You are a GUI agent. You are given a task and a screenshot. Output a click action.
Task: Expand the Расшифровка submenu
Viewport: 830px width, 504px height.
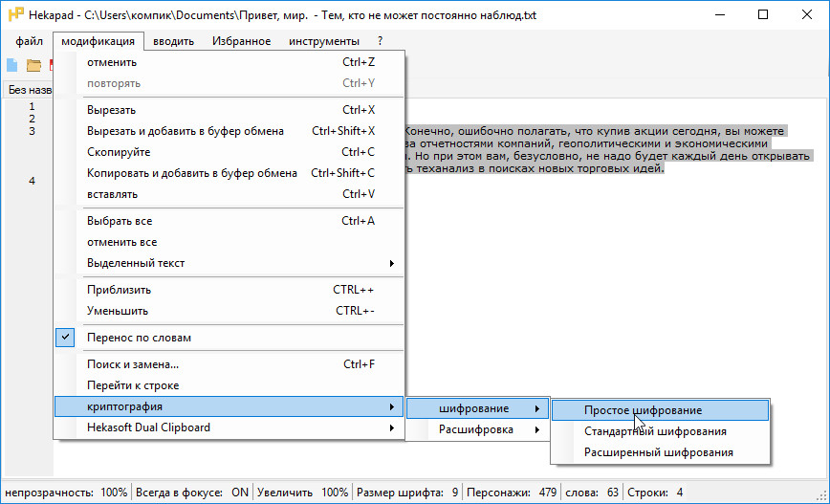click(x=478, y=430)
